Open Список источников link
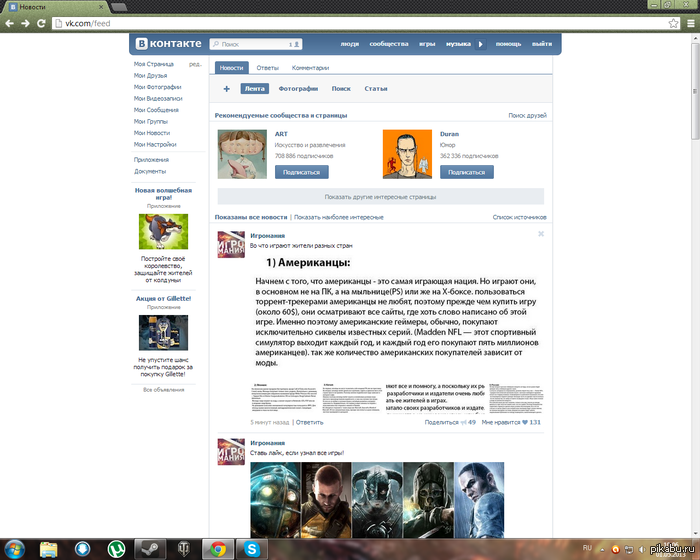 coord(519,217)
